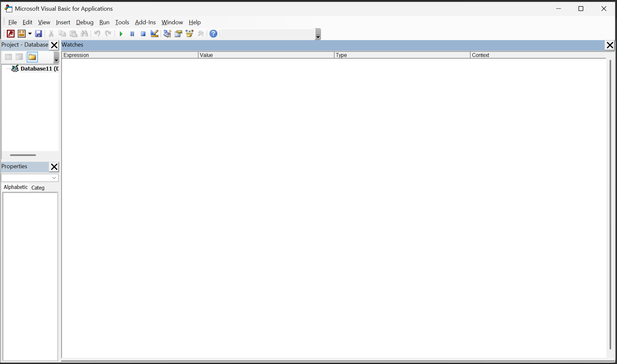
Task: Click the Paste clipboard icon
Action: coord(74,34)
